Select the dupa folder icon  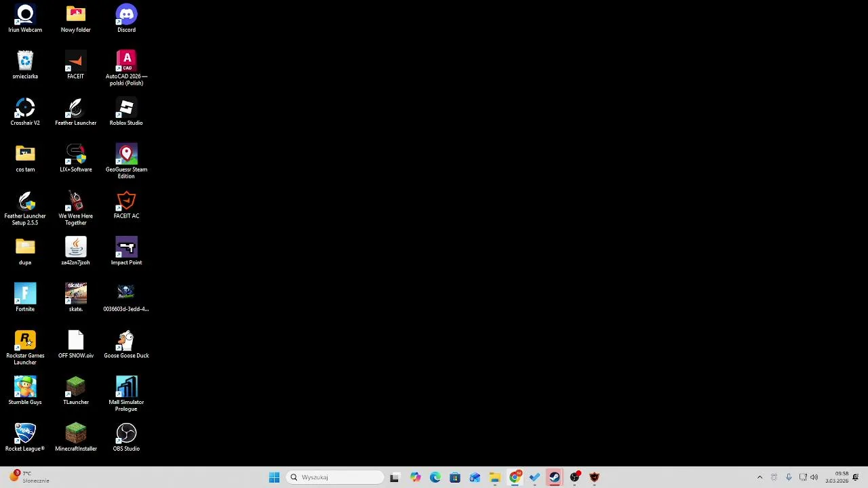coord(25,251)
